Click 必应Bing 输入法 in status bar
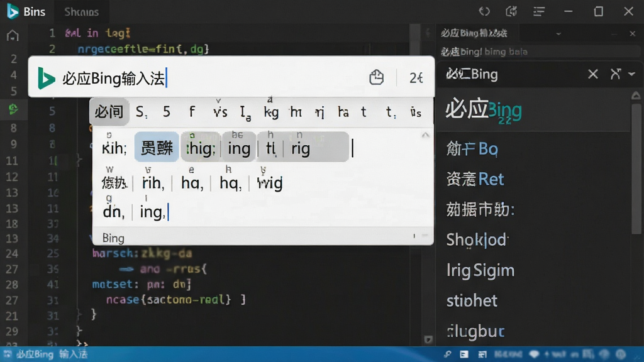The image size is (644, 362). tap(52, 354)
